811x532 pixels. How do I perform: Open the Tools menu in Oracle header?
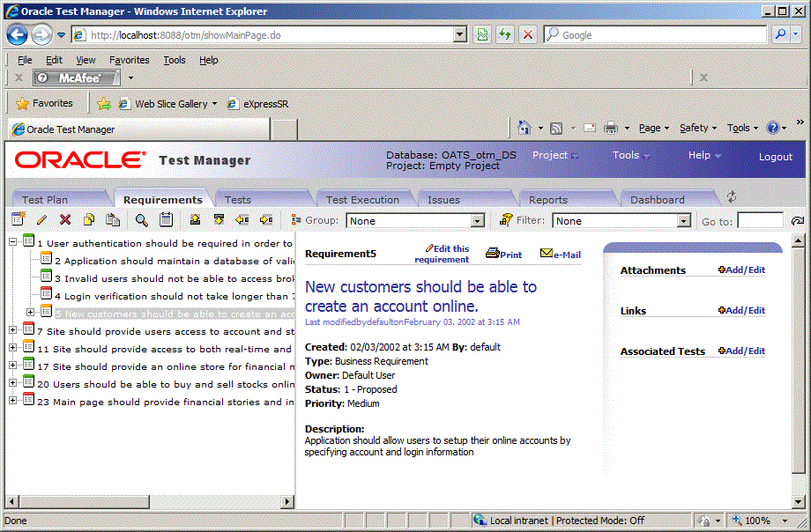(x=630, y=155)
